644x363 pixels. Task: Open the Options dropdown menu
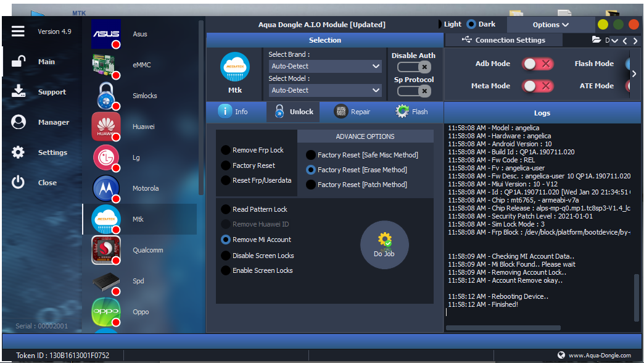tap(550, 25)
